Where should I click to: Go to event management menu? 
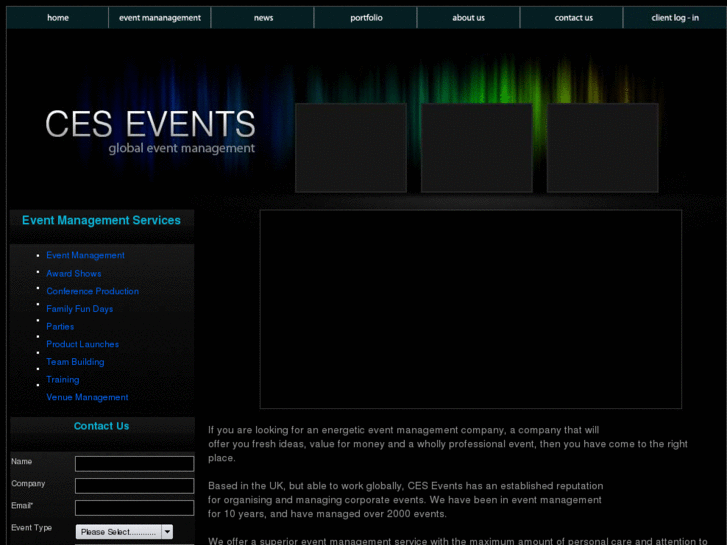click(x=160, y=18)
